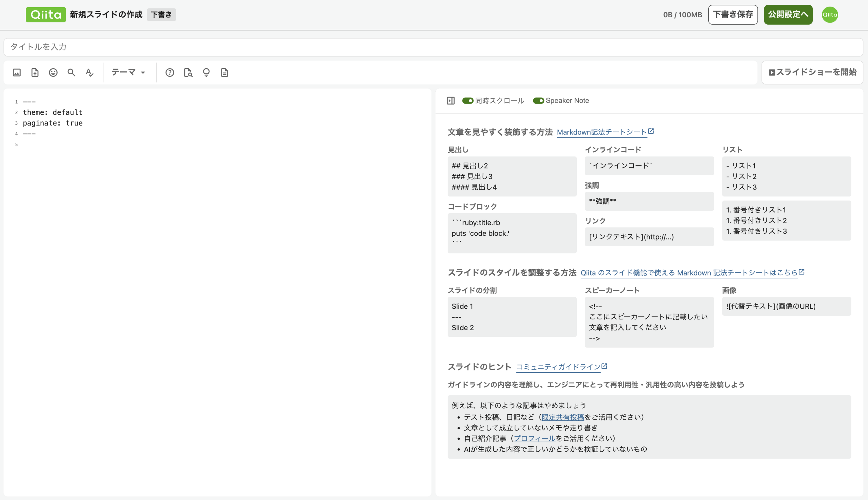Click 'paginate: true' line in editor

(x=53, y=123)
